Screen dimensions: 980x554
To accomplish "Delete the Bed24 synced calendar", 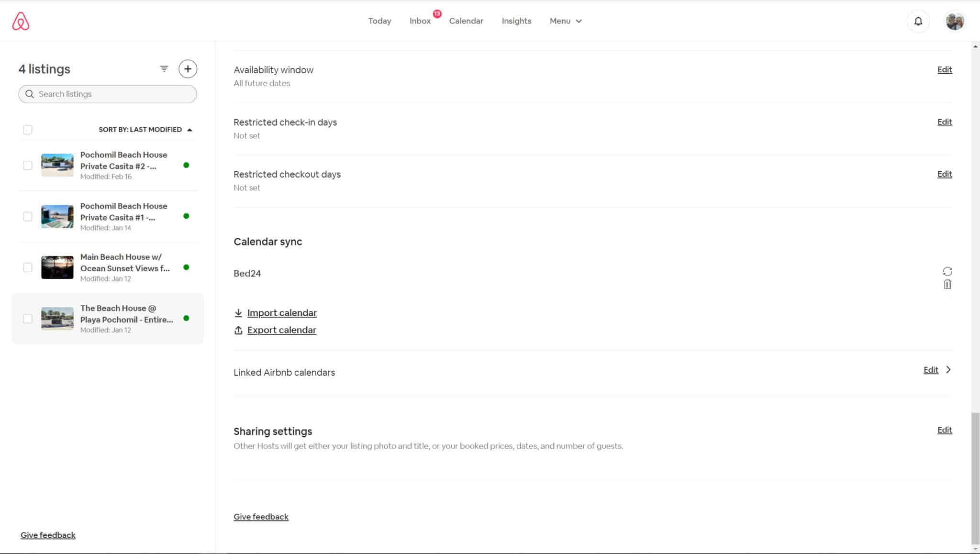I will click(947, 285).
